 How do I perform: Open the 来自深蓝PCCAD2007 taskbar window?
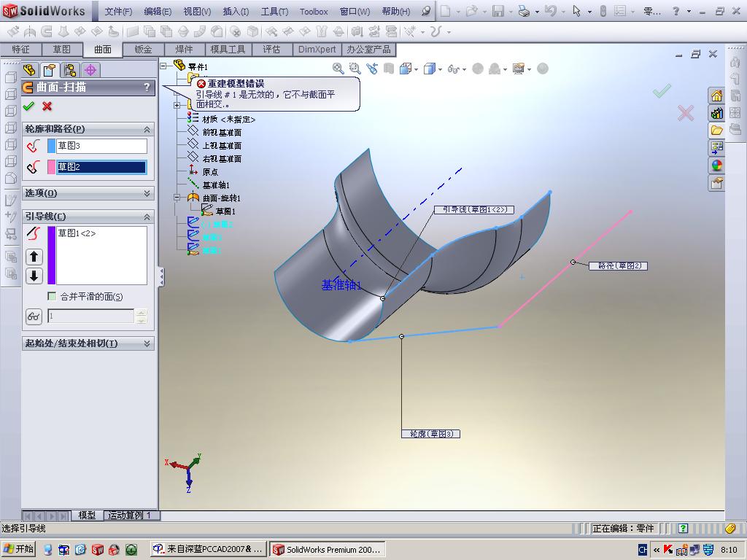[208, 549]
